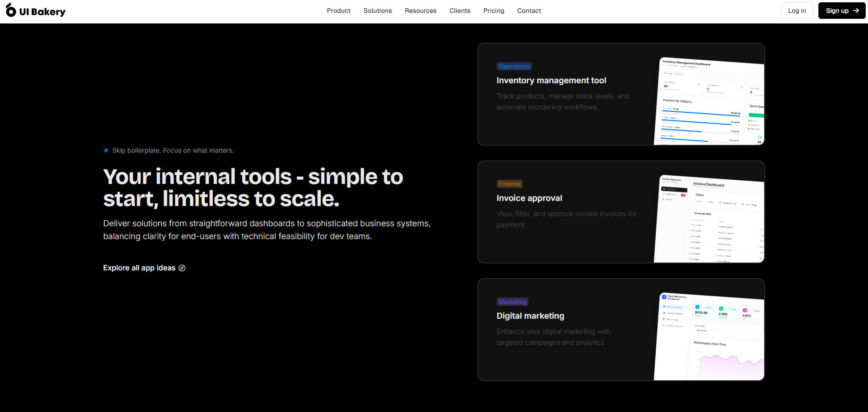Open the Digital marketing card title
The image size is (868, 412).
[x=530, y=316]
